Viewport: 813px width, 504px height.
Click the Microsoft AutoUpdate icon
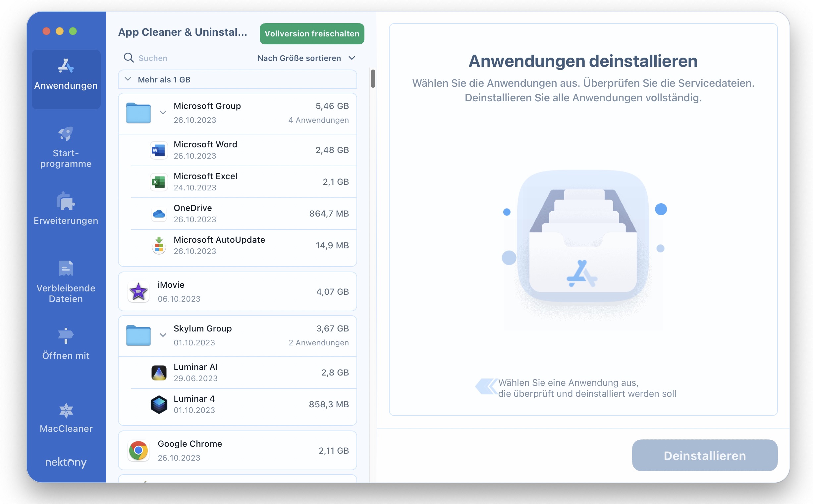tap(159, 245)
